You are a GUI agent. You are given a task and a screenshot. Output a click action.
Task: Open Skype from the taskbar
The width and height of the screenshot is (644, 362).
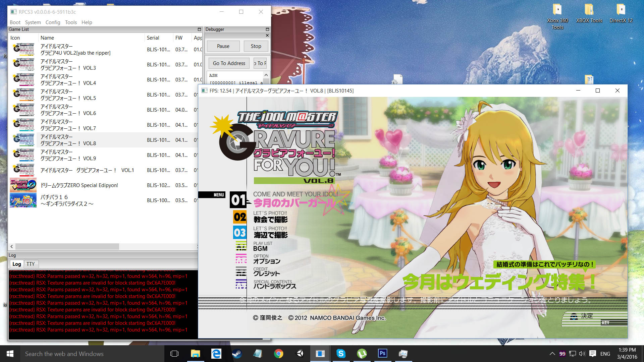[x=341, y=354]
